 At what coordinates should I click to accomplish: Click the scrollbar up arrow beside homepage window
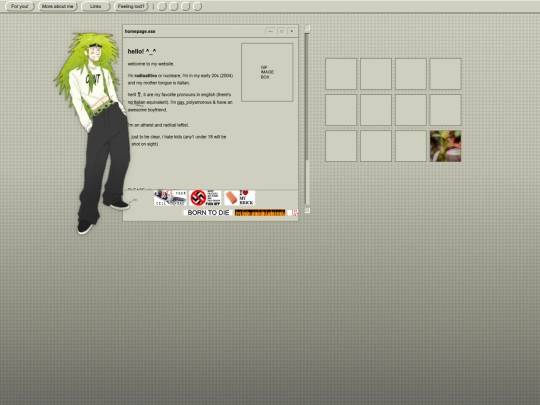pyautogui.click(x=307, y=28)
